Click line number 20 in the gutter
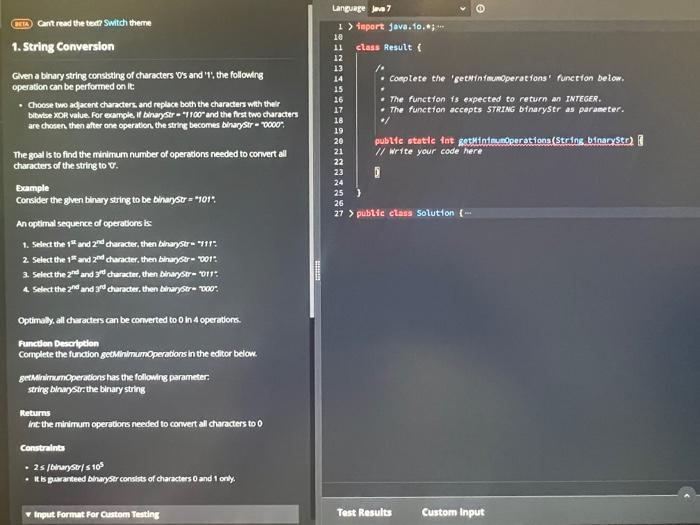700x525 pixels. (338, 141)
